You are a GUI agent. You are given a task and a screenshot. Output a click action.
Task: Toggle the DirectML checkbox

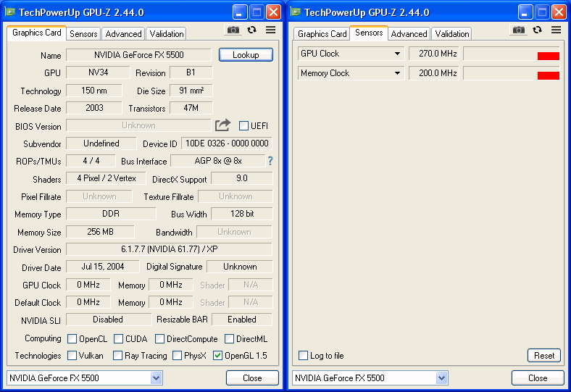[x=229, y=339]
